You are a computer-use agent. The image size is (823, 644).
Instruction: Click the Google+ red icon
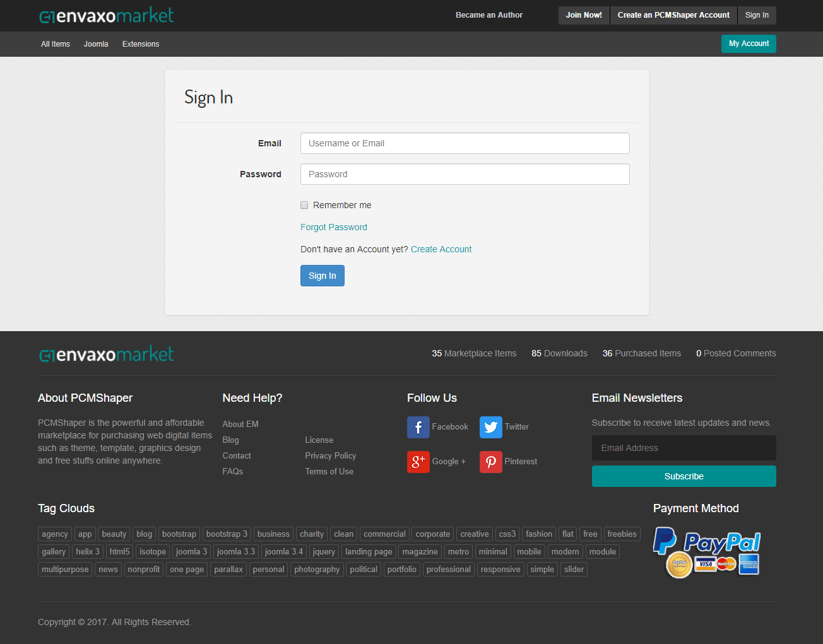coord(418,462)
